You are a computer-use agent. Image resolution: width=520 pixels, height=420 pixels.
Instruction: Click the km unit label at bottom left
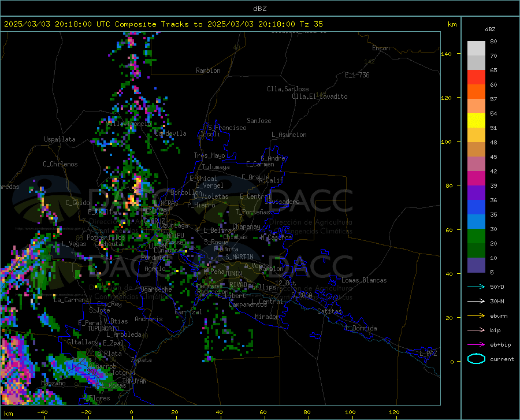8,414
